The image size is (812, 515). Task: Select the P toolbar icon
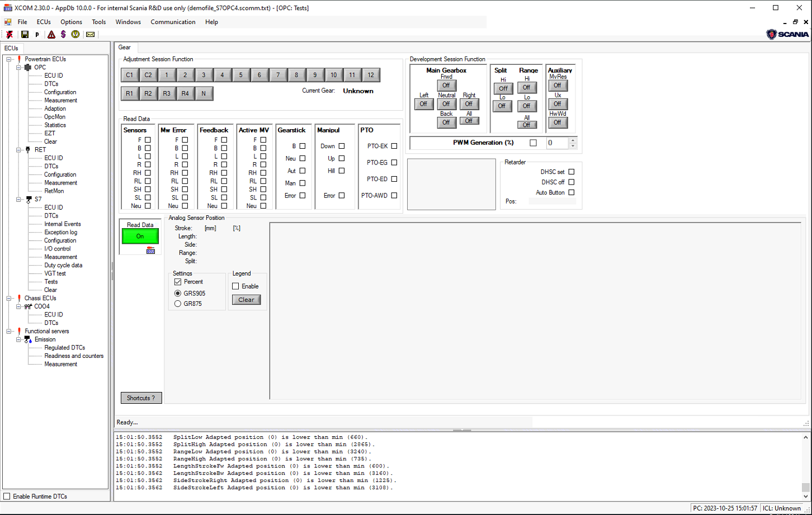point(37,35)
